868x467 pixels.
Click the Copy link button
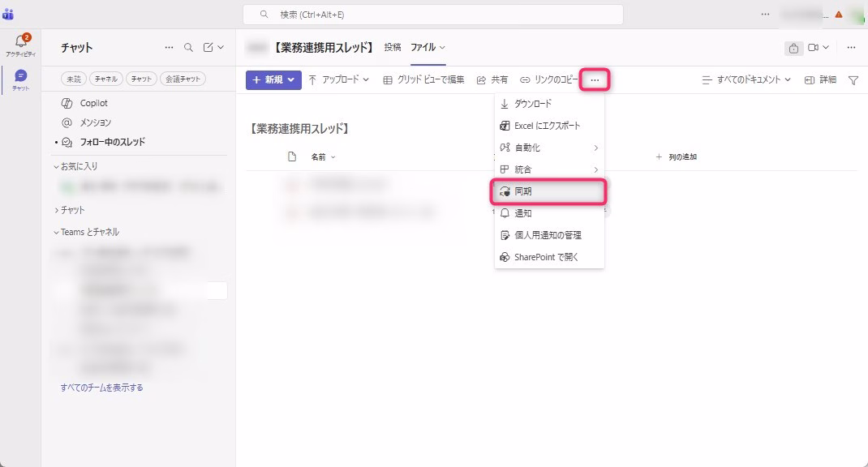[549, 79]
